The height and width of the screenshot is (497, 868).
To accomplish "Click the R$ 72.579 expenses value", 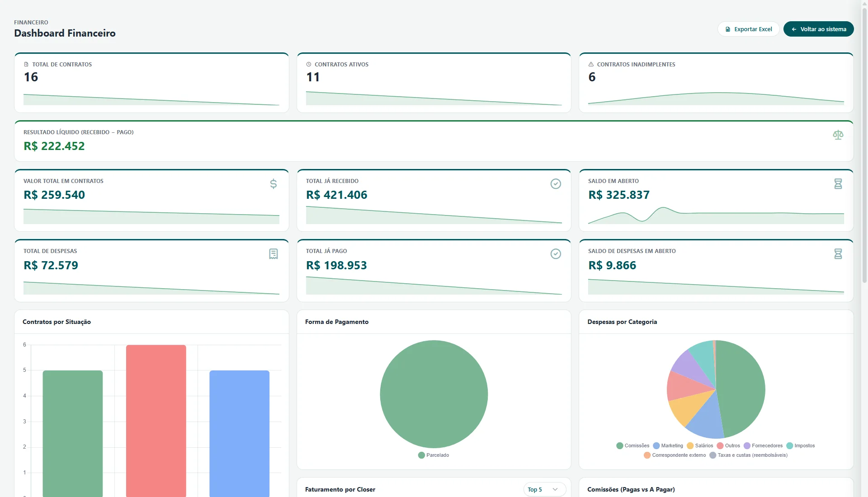I will (x=51, y=265).
